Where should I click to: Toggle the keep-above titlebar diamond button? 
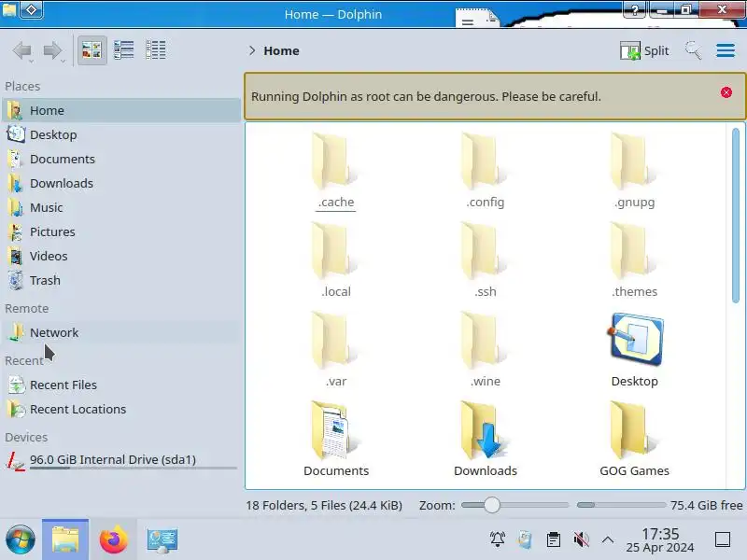[x=32, y=9]
